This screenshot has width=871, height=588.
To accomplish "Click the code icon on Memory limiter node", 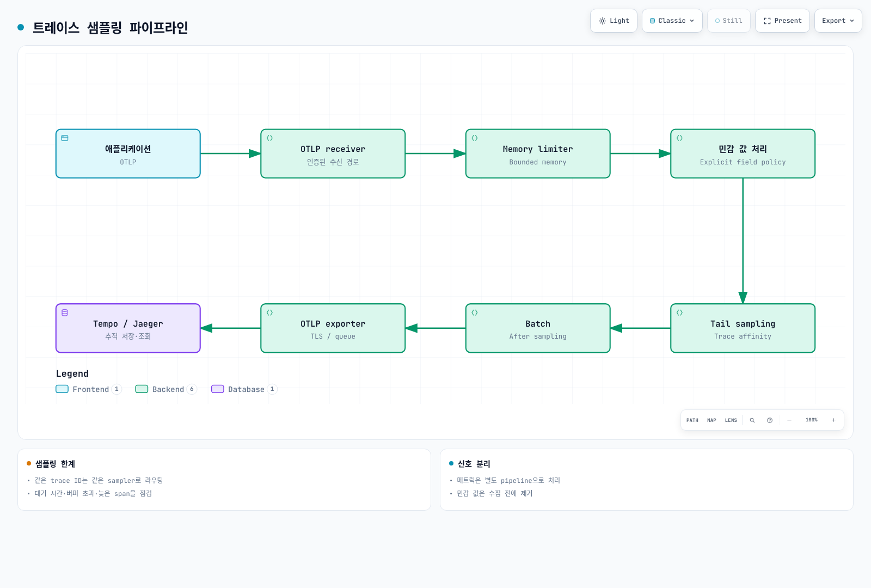I will (x=475, y=138).
